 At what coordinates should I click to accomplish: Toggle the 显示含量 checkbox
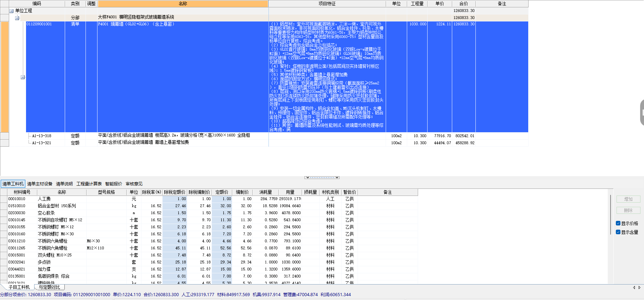coord(618,232)
